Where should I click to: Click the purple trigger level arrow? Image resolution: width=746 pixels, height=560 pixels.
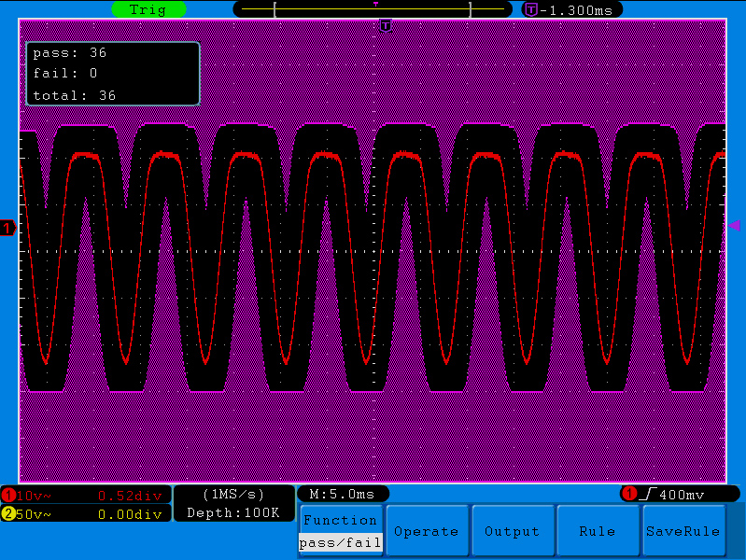735,225
